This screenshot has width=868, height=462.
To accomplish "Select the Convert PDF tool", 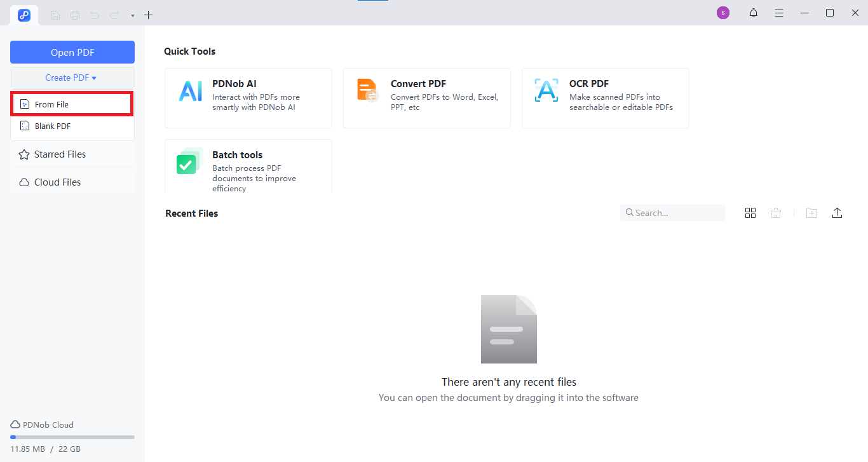I will pyautogui.click(x=426, y=98).
